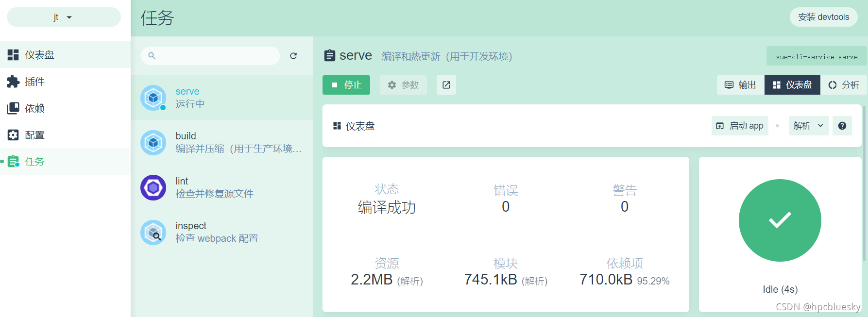The width and height of the screenshot is (868, 317).
Task: Click the help question mark icon
Action: click(842, 126)
